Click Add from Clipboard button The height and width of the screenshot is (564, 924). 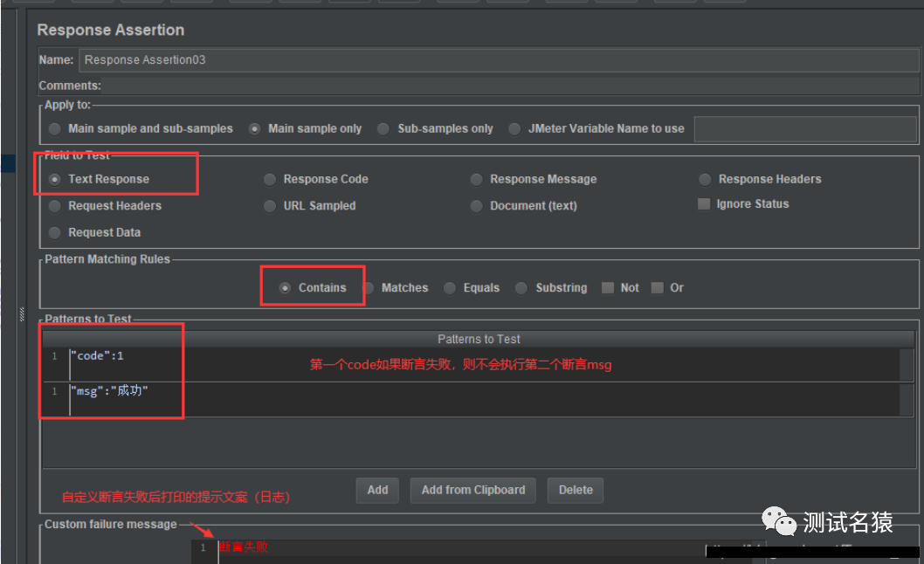tap(473, 491)
